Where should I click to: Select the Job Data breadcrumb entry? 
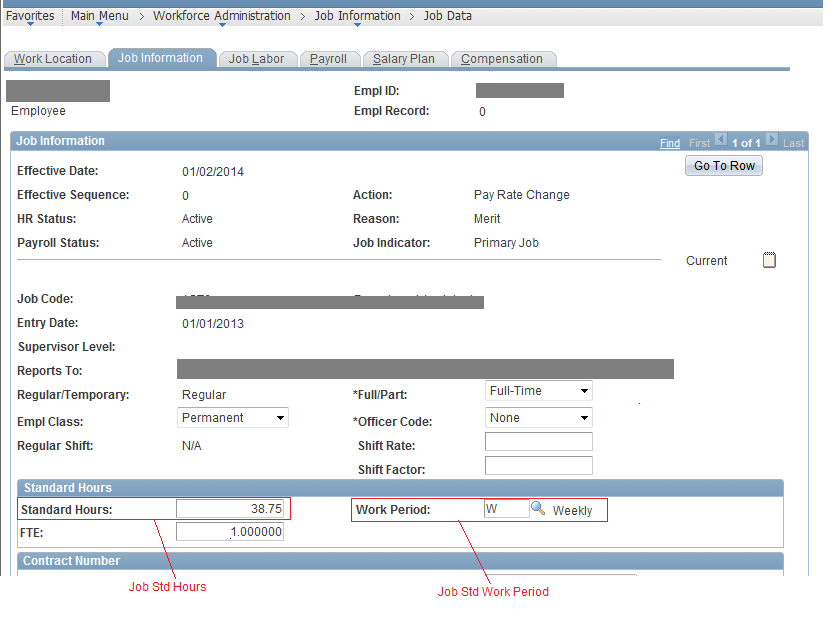(x=447, y=15)
